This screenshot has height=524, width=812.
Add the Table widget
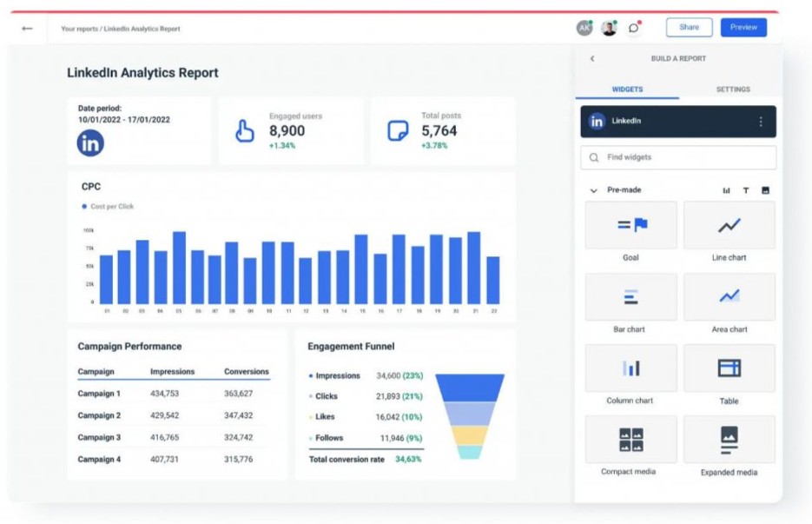pyautogui.click(x=729, y=368)
